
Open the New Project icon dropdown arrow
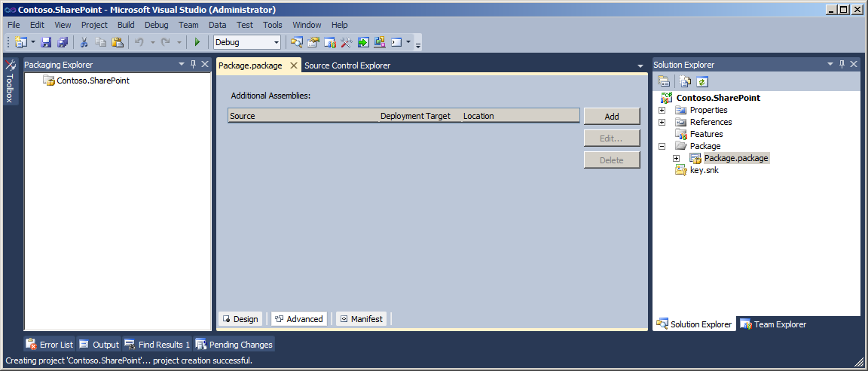click(x=32, y=42)
